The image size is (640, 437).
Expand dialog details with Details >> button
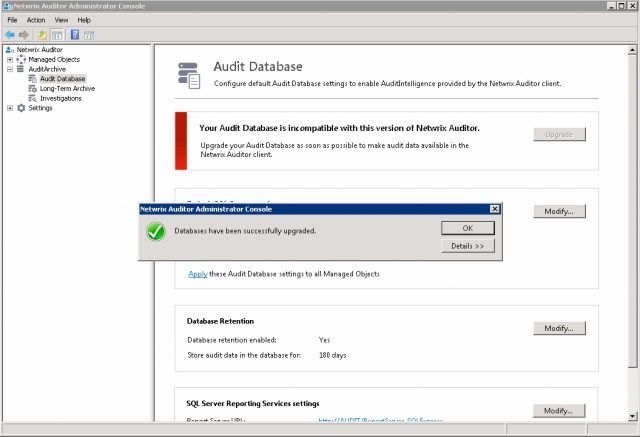click(468, 246)
